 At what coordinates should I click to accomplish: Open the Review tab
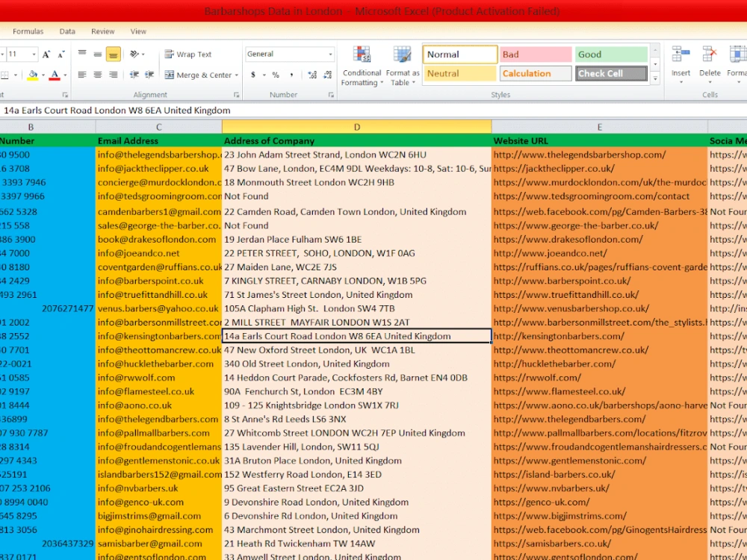click(x=103, y=31)
